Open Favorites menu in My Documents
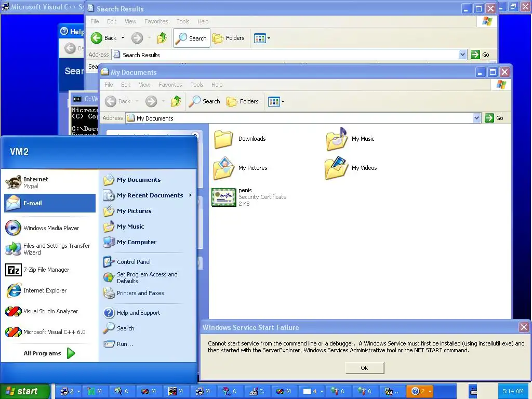532x399 pixels. pyautogui.click(x=170, y=85)
